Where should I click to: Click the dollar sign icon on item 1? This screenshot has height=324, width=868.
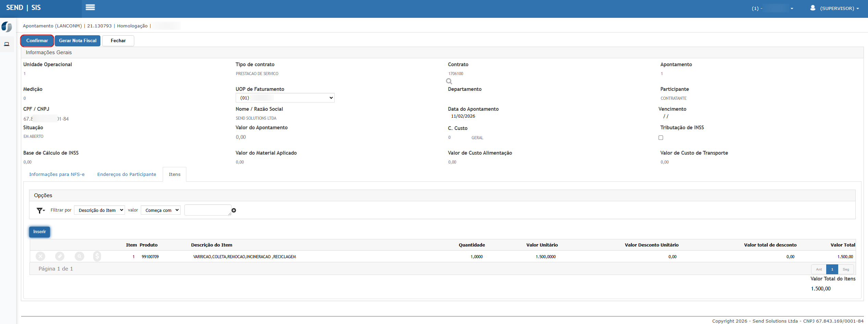[97, 256]
